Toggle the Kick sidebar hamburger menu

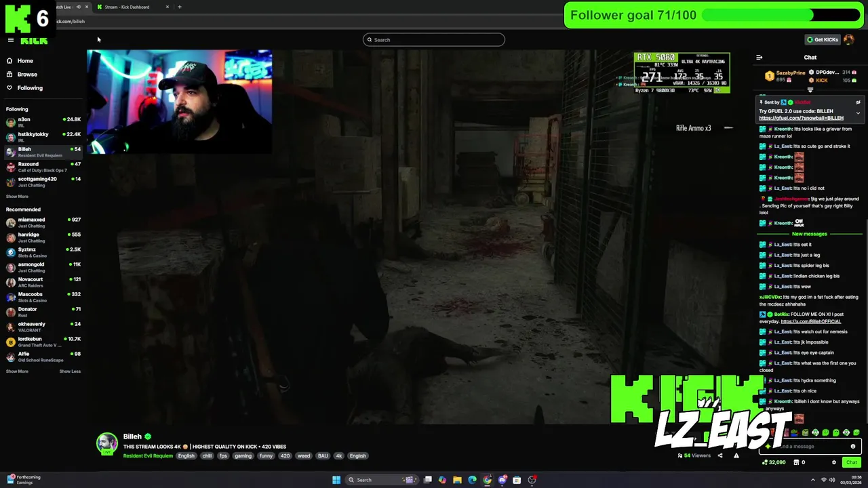[11, 40]
